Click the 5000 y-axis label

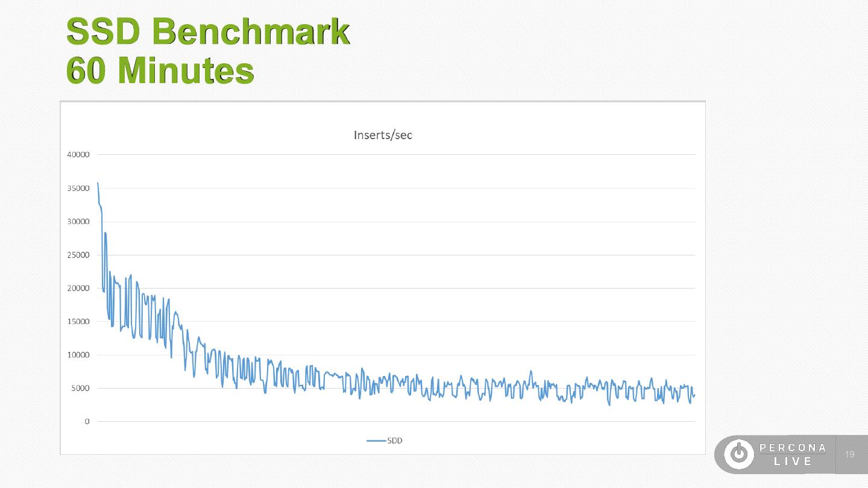pyautogui.click(x=80, y=389)
